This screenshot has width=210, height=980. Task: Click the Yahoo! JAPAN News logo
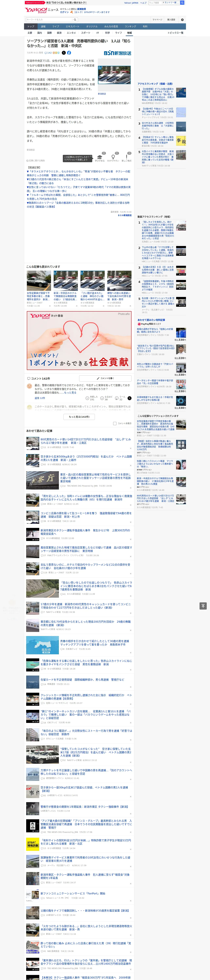42,11
